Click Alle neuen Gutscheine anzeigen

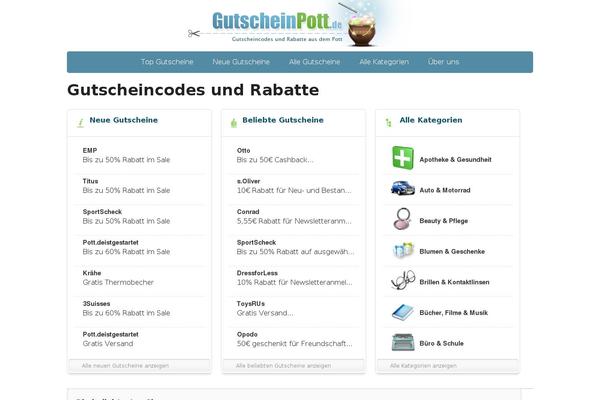point(125,366)
